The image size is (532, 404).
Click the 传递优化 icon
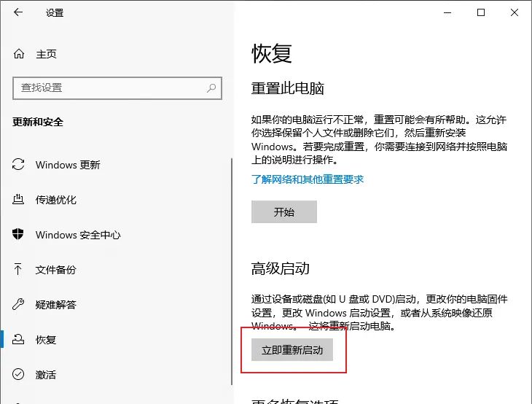pos(18,199)
